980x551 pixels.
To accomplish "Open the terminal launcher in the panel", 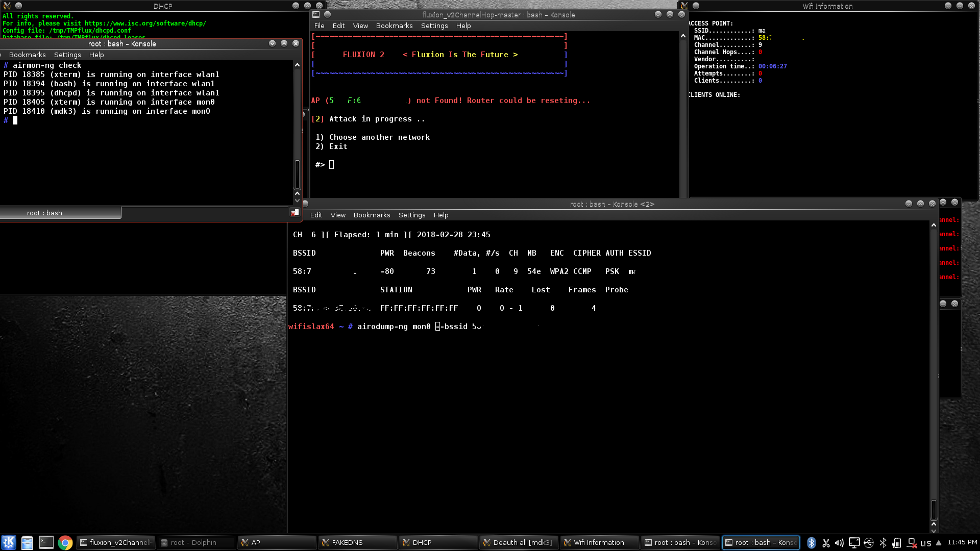I will coord(46,542).
